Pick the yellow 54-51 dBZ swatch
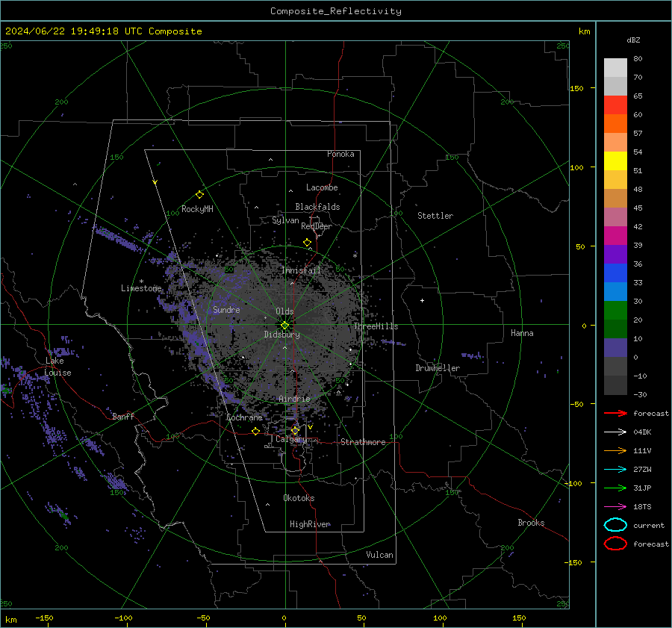The image size is (672, 628). coord(615,161)
